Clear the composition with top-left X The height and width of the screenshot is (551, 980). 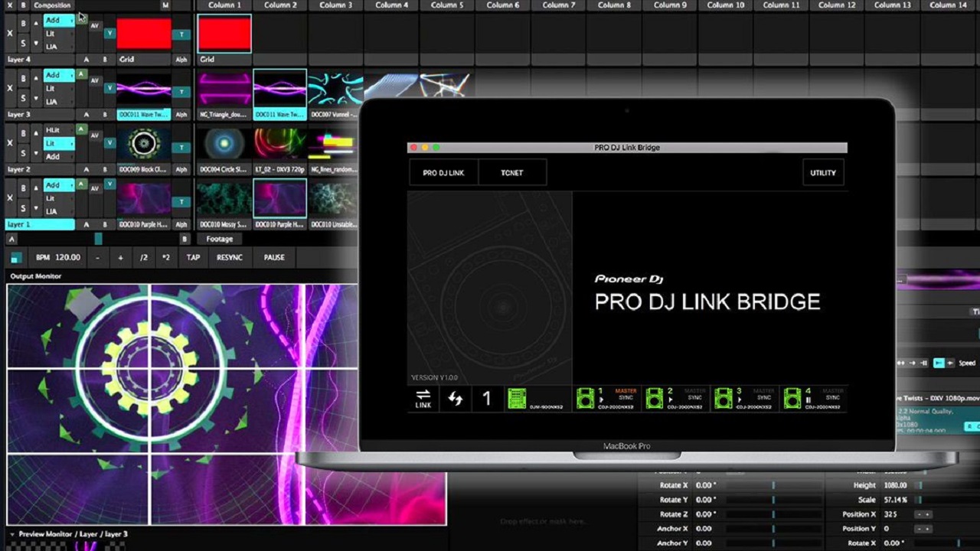click(x=10, y=5)
